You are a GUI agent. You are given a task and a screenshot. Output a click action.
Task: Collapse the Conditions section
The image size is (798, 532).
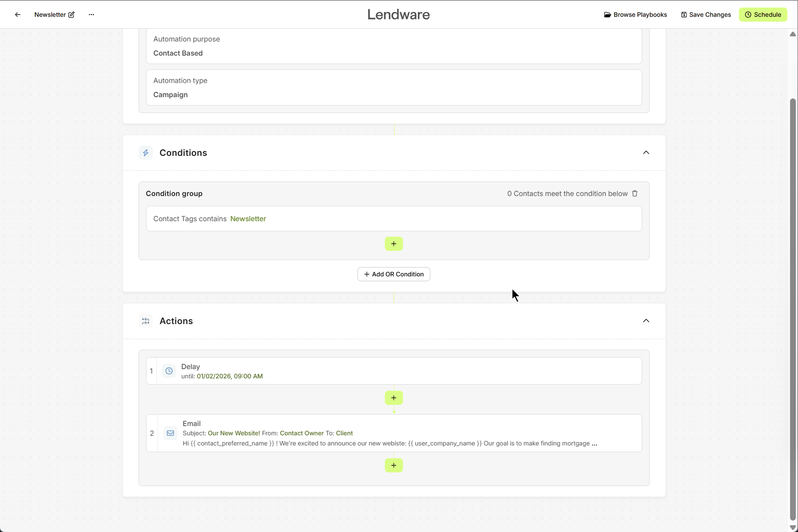tap(646, 153)
